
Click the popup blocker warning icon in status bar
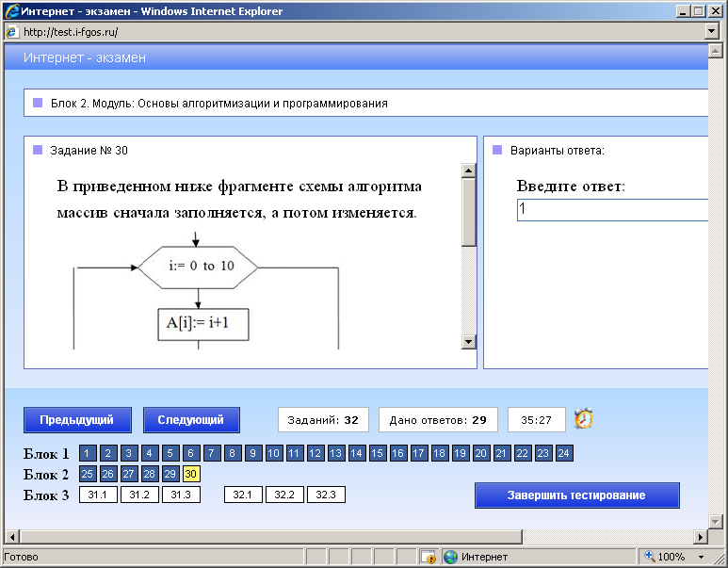point(429,557)
